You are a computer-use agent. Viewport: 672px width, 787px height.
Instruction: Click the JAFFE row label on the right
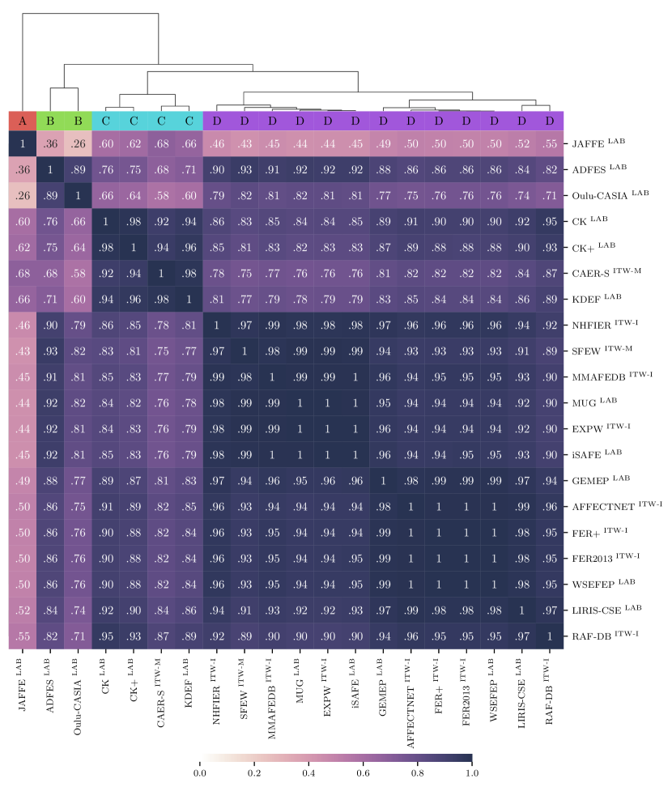598,143
